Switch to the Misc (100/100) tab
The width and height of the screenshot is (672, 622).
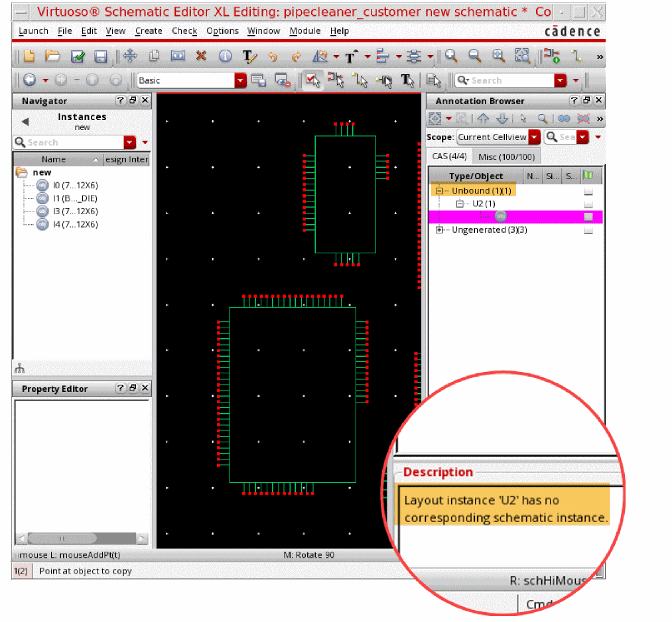click(505, 156)
